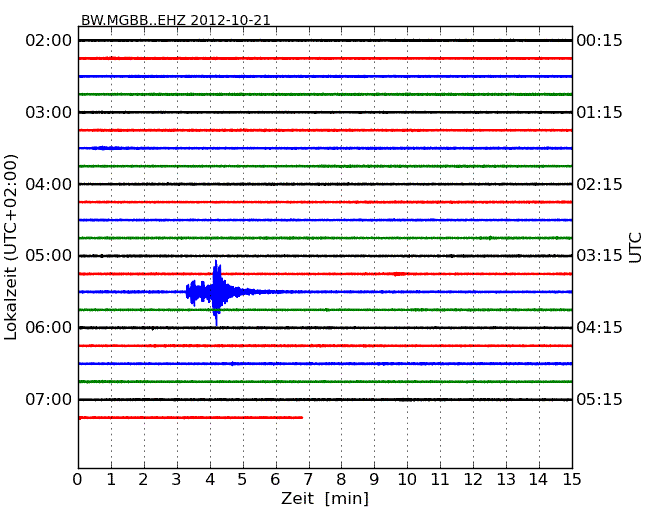This screenshot has width=650, height=520.
Task: Select the "06:00" local time tick label
Action: click(x=49, y=328)
